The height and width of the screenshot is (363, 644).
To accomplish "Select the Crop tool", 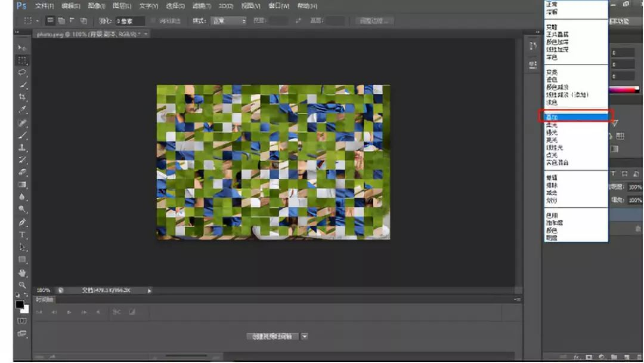I will click(x=22, y=97).
